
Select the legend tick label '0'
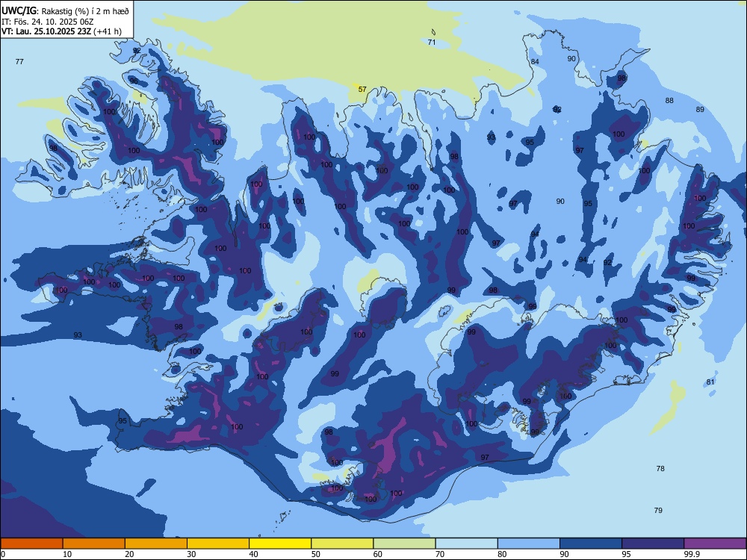click(3, 554)
